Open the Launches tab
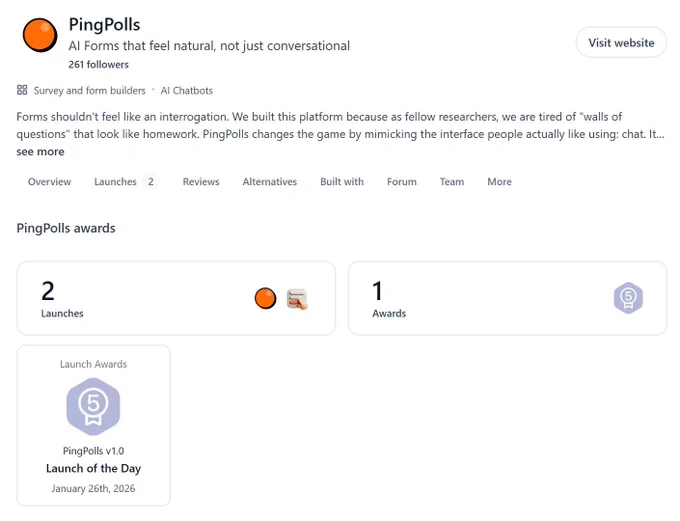Viewport: 680px width, 521px height. pos(125,182)
